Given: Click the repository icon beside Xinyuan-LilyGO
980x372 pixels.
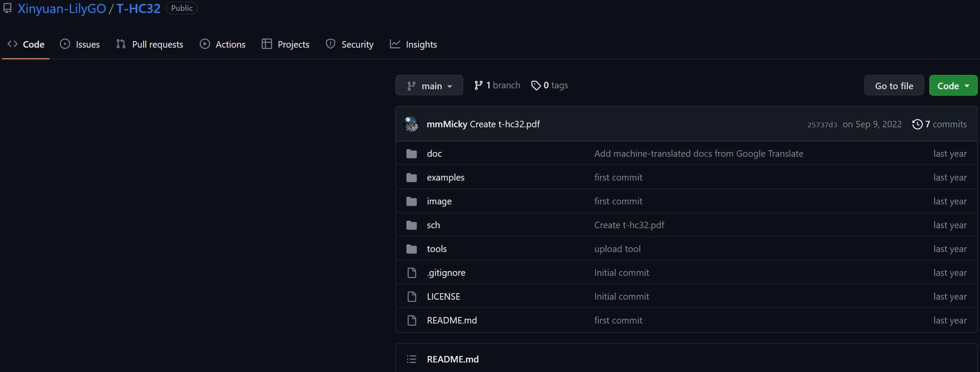Looking at the screenshot, I should [x=7, y=9].
